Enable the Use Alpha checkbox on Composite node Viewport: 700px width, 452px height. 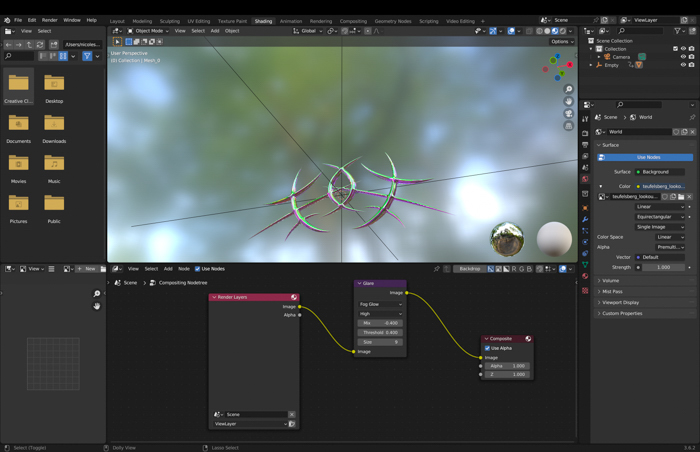click(487, 348)
